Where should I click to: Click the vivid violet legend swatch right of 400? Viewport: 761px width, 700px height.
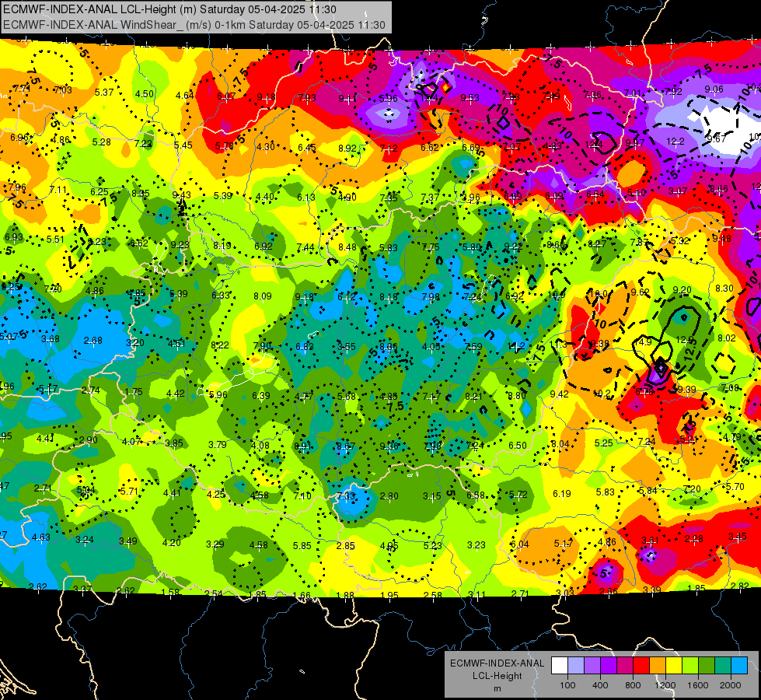click(x=609, y=666)
